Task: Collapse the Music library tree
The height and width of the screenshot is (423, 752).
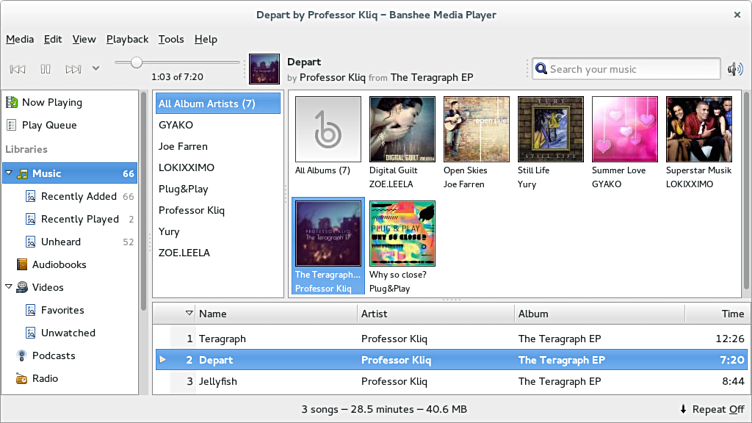Action: coord(9,174)
